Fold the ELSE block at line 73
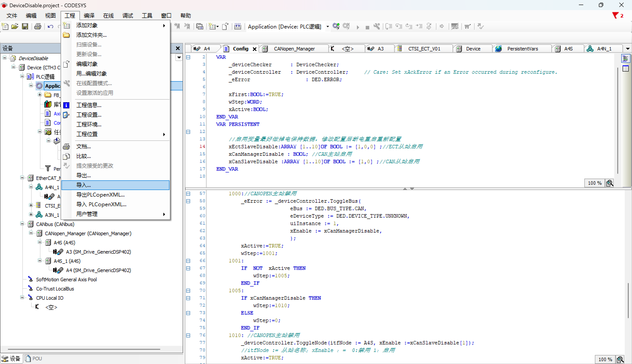The width and height of the screenshot is (632, 364). 188,313
